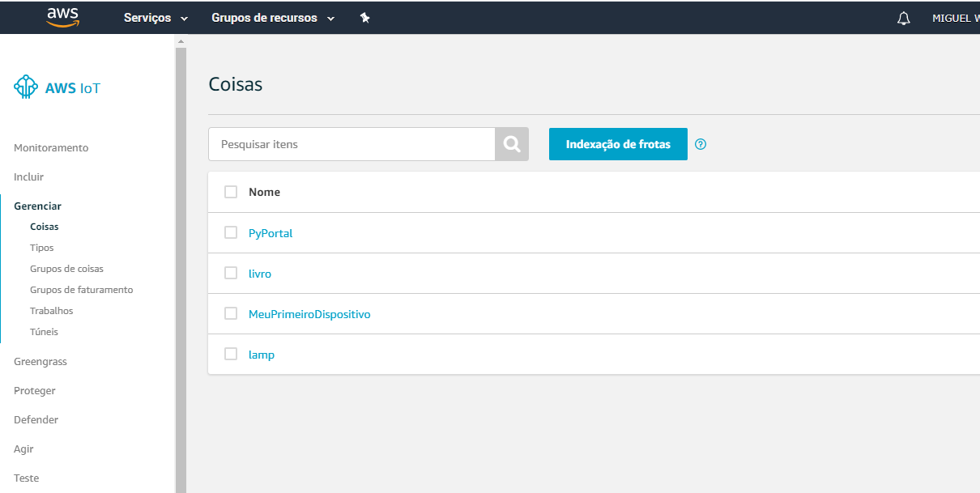Collapse the Gerenciar sidebar section
The height and width of the screenshot is (493, 980).
click(x=37, y=206)
